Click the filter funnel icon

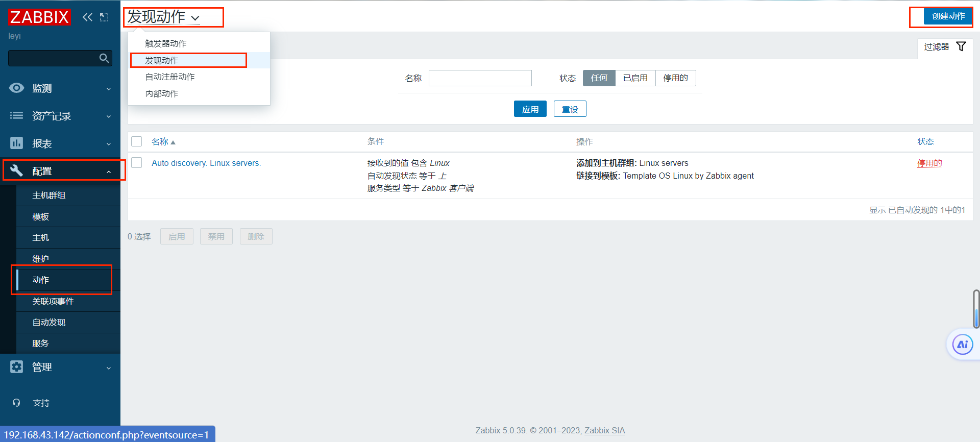(x=961, y=46)
